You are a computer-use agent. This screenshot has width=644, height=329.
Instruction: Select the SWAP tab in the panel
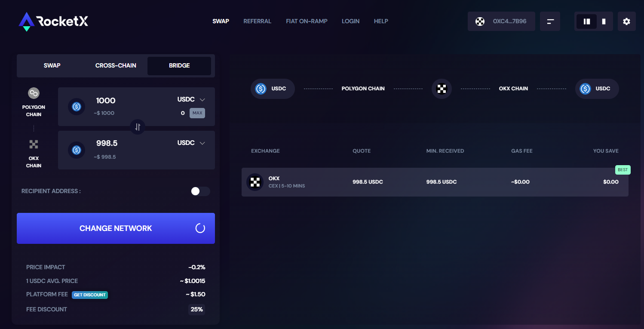[52, 66]
